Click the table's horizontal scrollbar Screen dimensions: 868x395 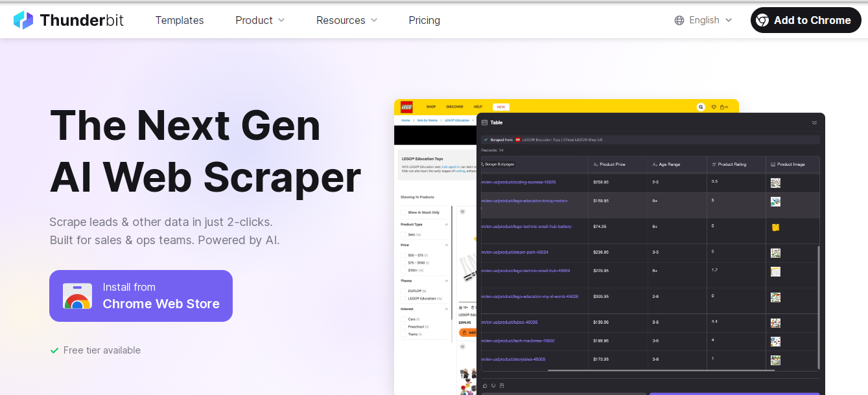[x=661, y=370]
